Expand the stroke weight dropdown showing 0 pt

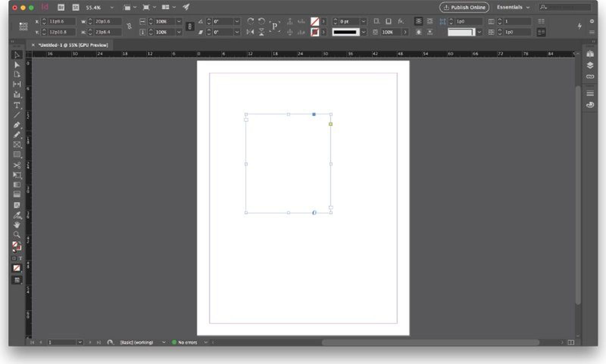point(364,22)
